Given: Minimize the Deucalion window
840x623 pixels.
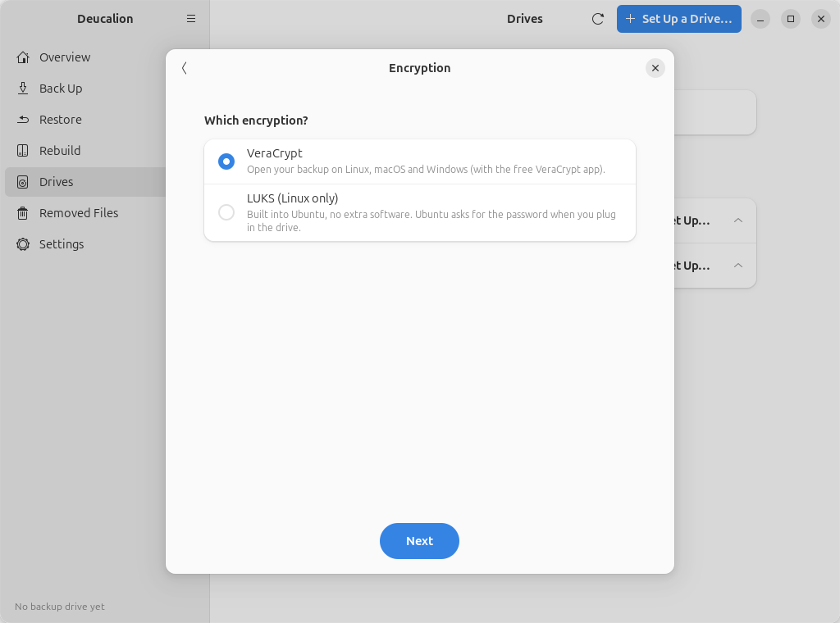Looking at the screenshot, I should click(760, 19).
